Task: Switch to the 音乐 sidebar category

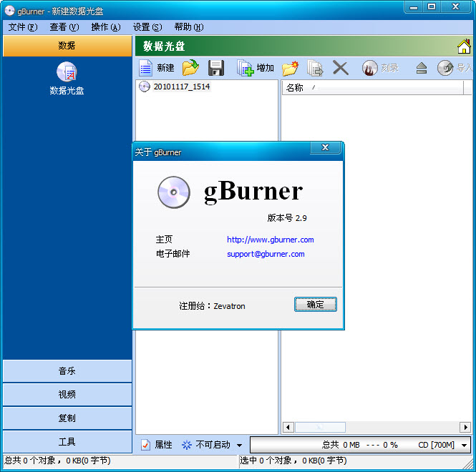Action: coord(67,370)
